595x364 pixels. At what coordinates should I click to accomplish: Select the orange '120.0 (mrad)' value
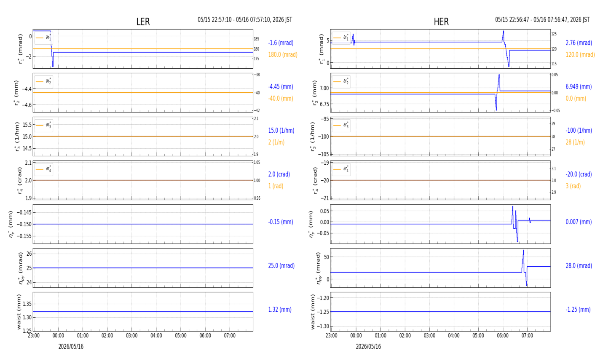pyautogui.click(x=580, y=55)
